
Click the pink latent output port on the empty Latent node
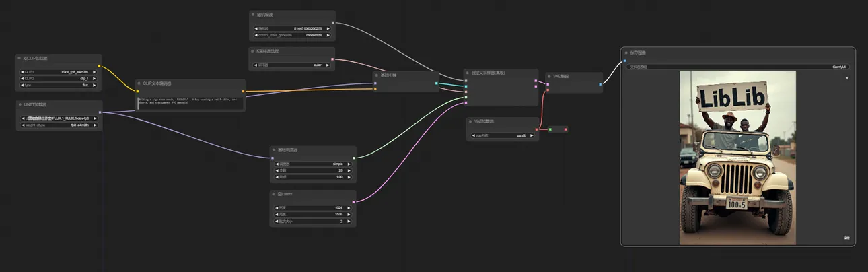(x=354, y=201)
